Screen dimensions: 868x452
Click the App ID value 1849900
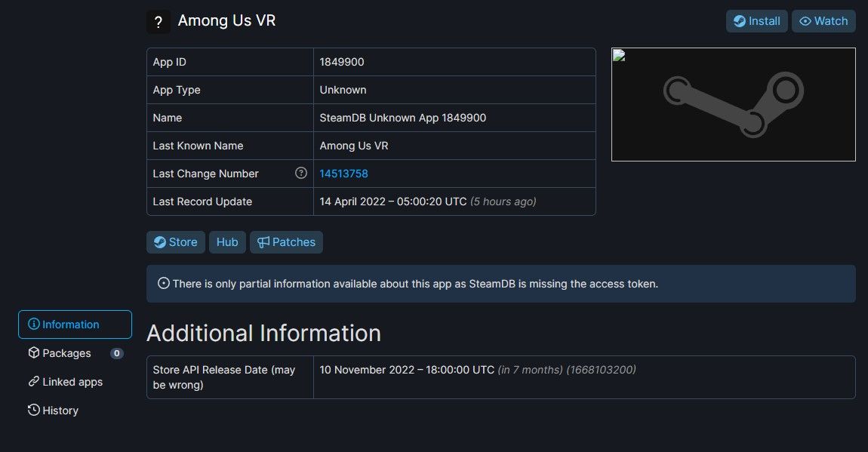pos(341,62)
